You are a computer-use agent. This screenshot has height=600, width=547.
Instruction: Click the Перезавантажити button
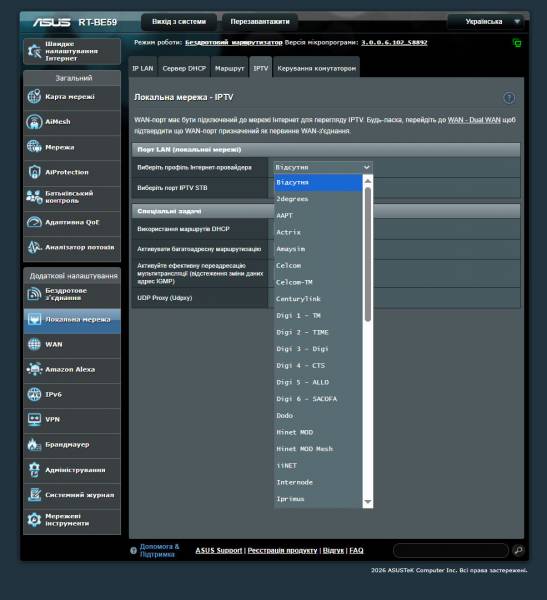pyautogui.click(x=260, y=21)
